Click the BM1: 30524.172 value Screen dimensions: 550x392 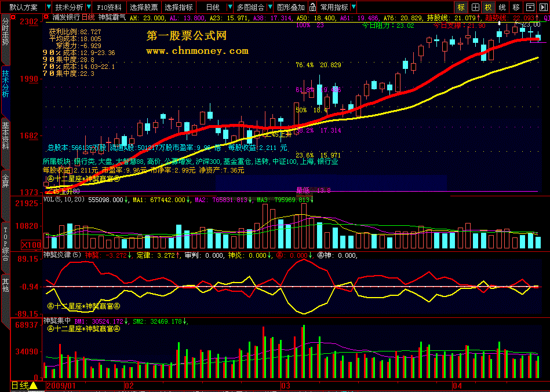coord(101,321)
